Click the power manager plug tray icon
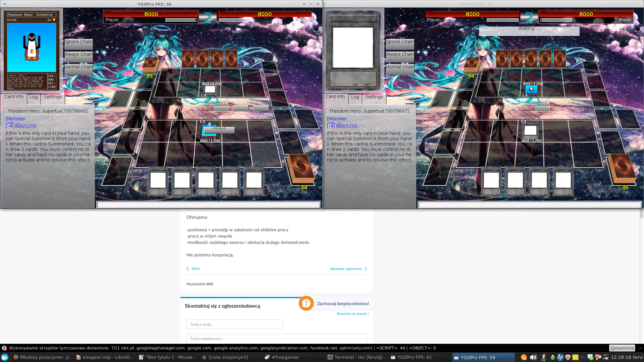 (543, 357)
